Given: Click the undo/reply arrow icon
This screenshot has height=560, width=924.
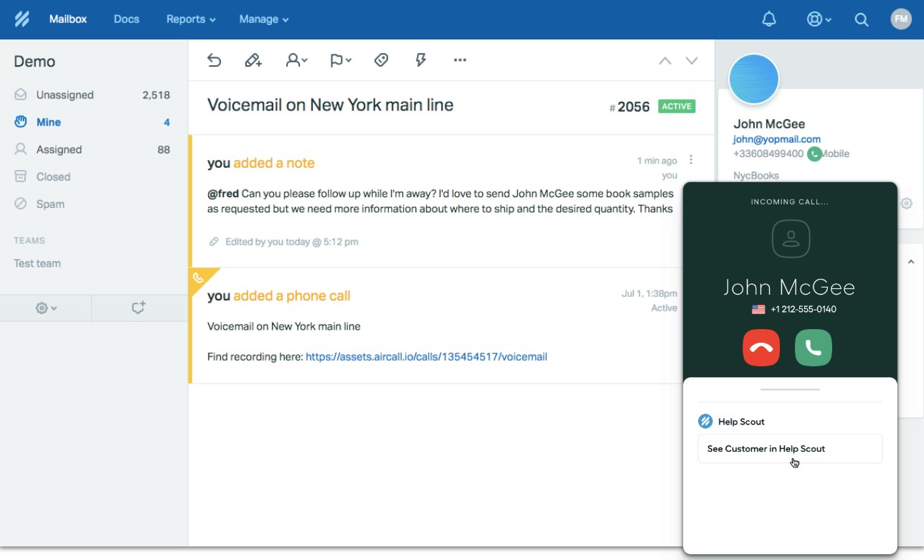Looking at the screenshot, I should 214,60.
